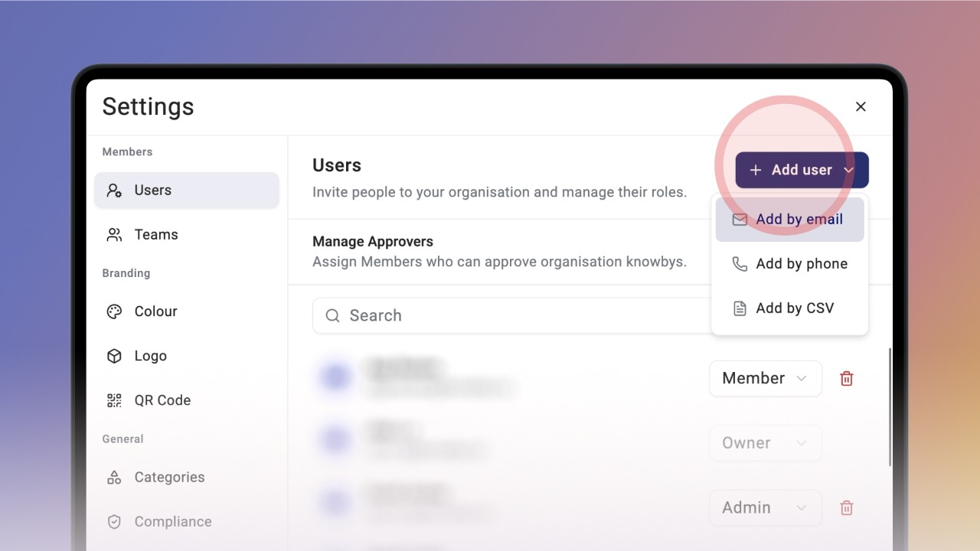Click the Categories shapes icon
The height and width of the screenshot is (551, 980).
coord(114,478)
